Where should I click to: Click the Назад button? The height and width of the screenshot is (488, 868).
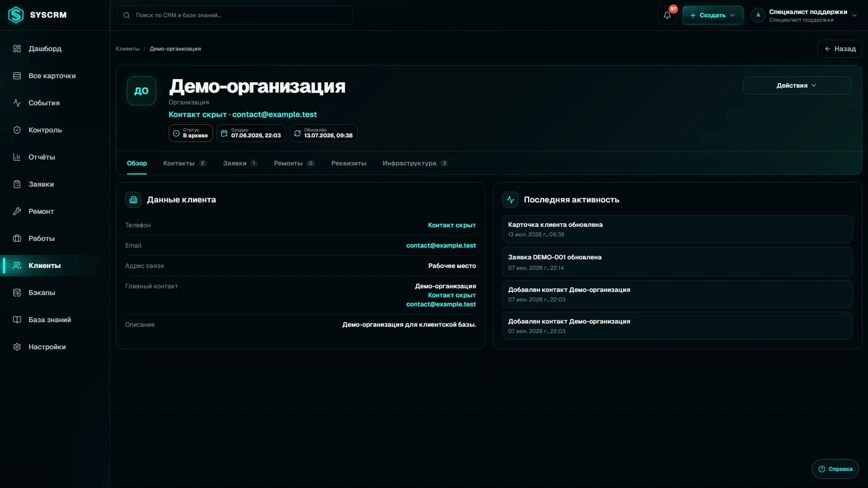click(840, 49)
